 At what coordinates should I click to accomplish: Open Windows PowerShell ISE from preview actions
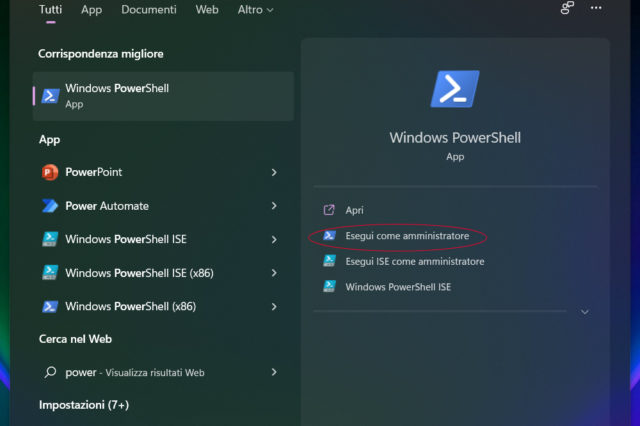(398, 287)
